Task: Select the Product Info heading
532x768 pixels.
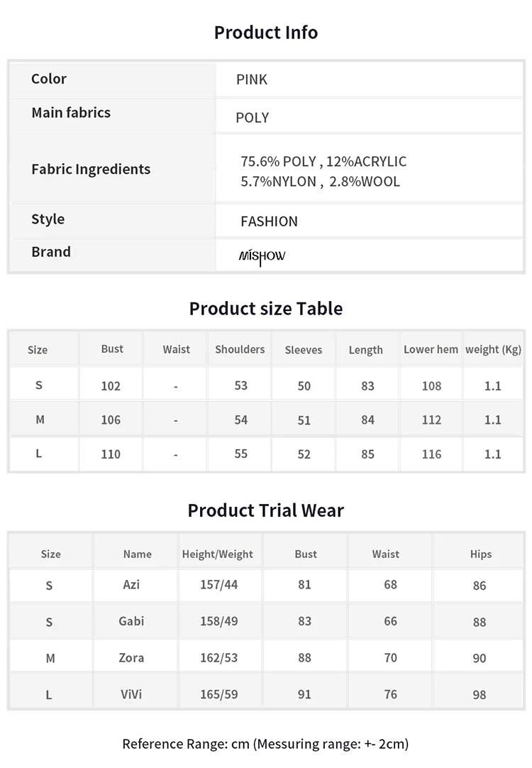Action: pos(266,33)
